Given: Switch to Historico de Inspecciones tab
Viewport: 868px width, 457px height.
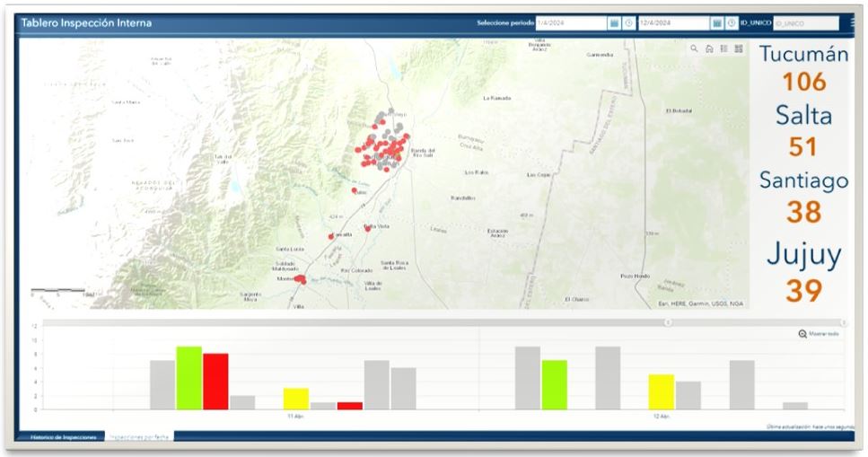Looking at the screenshot, I should coord(63,436).
